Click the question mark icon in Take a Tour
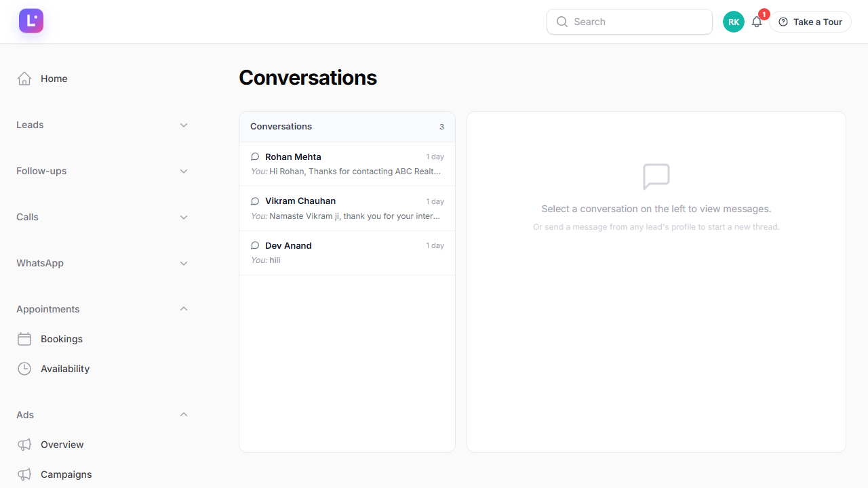Viewport: 868px width, 488px height. click(783, 22)
